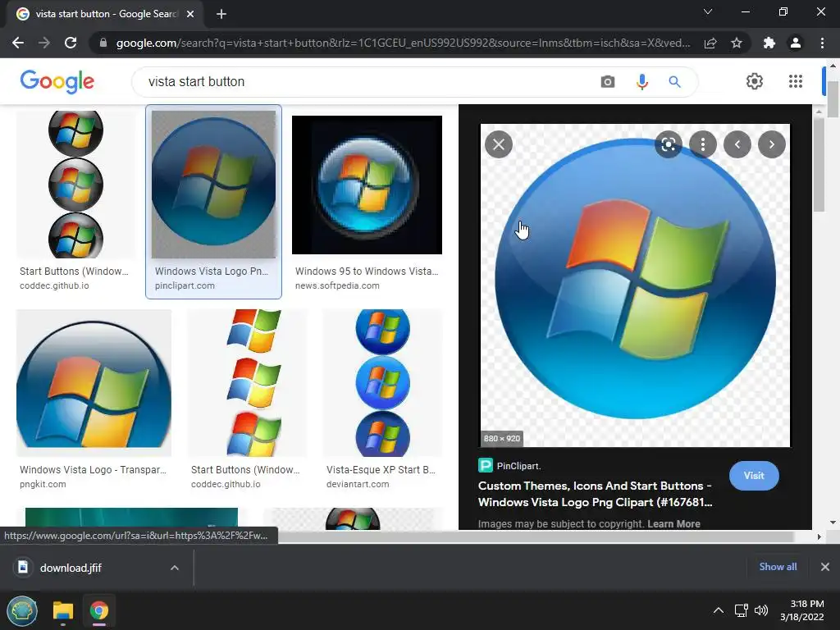The width and height of the screenshot is (840, 630).
Task: Open Google quick settings gear
Action: point(755,81)
